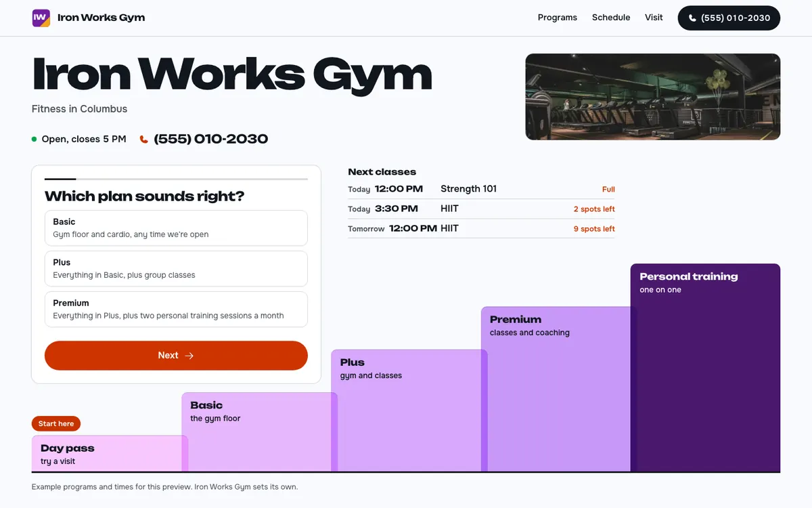This screenshot has height=508, width=812.
Task: Click the "9 spots left" label
Action: (x=594, y=229)
